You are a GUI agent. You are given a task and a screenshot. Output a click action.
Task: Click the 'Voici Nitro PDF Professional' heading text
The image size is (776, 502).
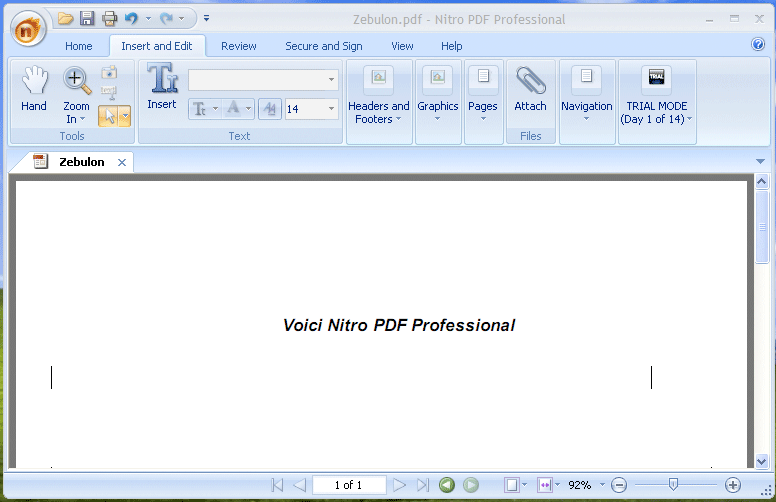(399, 325)
